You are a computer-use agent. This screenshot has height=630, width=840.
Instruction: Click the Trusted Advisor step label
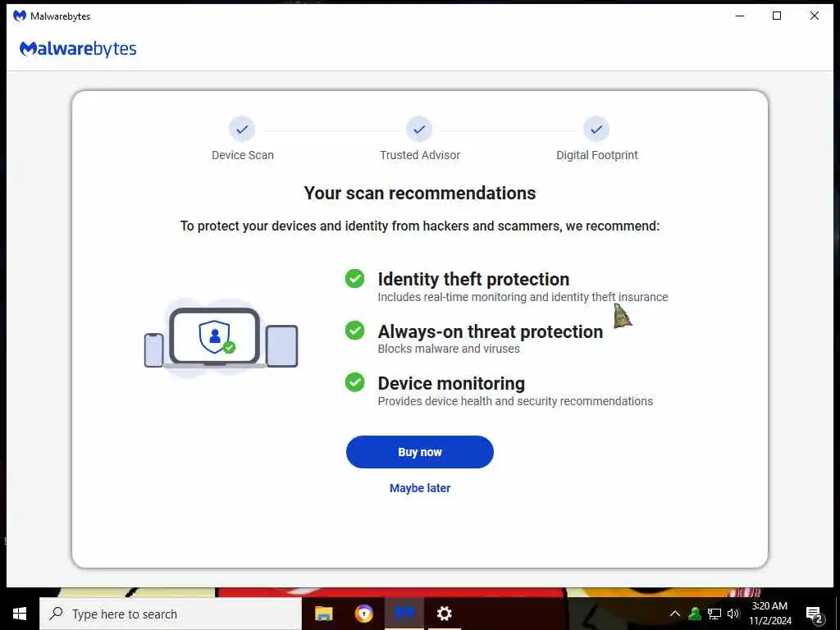tap(420, 155)
